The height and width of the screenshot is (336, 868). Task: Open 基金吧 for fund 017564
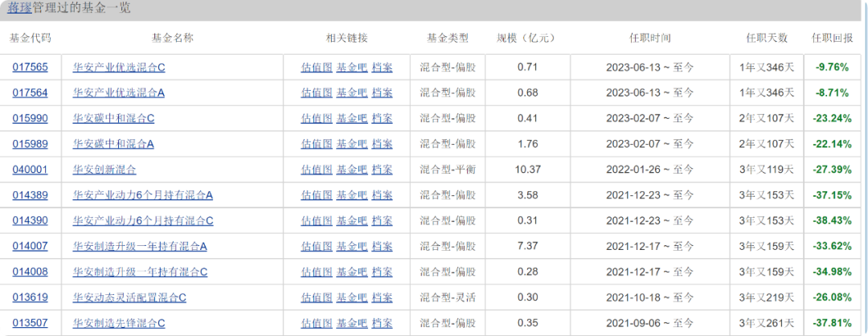352,93
